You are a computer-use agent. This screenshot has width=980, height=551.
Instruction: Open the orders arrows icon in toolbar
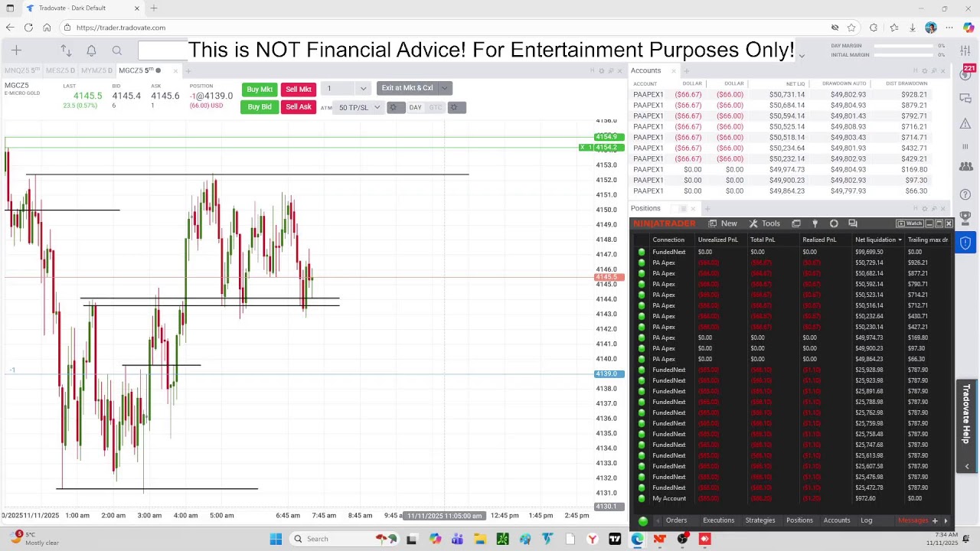coord(66,51)
